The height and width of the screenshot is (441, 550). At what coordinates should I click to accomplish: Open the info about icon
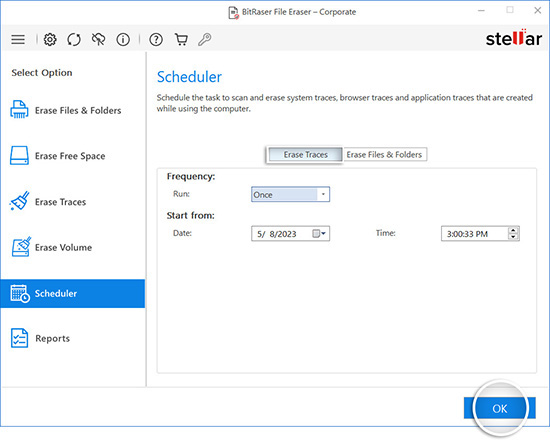click(123, 39)
